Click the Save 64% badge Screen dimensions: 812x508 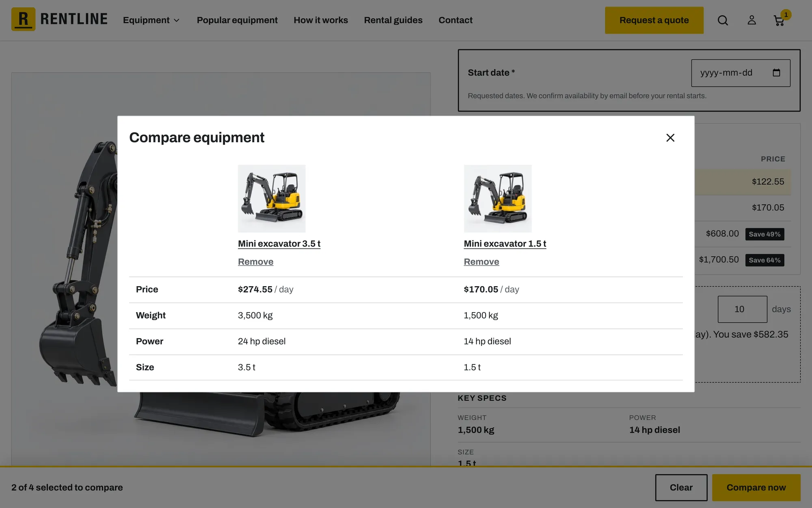click(x=764, y=260)
